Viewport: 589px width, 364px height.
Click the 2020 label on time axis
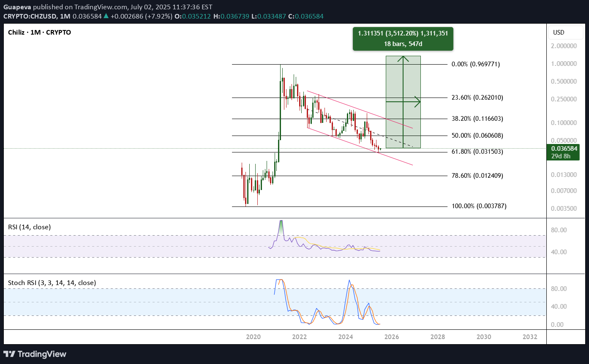pos(253,337)
